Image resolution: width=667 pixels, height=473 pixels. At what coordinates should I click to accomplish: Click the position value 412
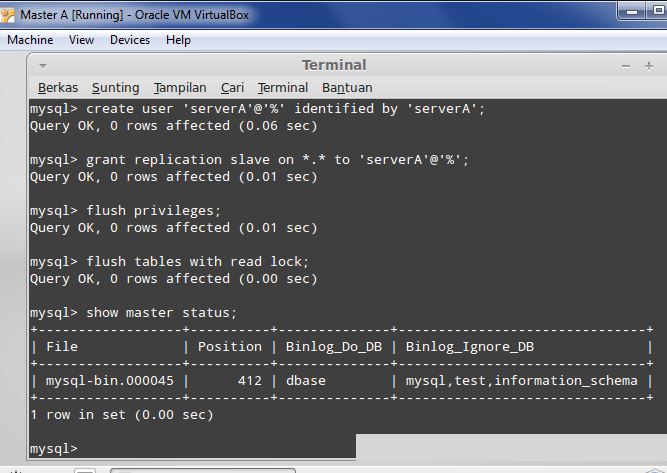250,381
